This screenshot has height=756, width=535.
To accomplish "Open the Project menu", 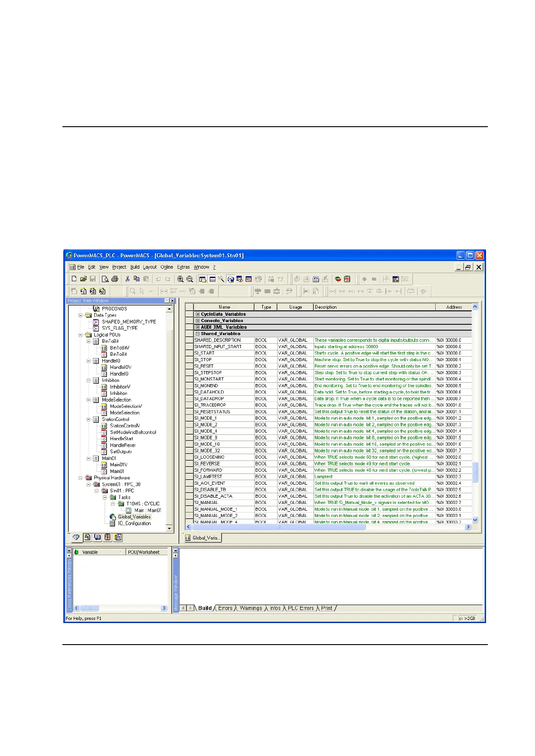I will coord(119,267).
